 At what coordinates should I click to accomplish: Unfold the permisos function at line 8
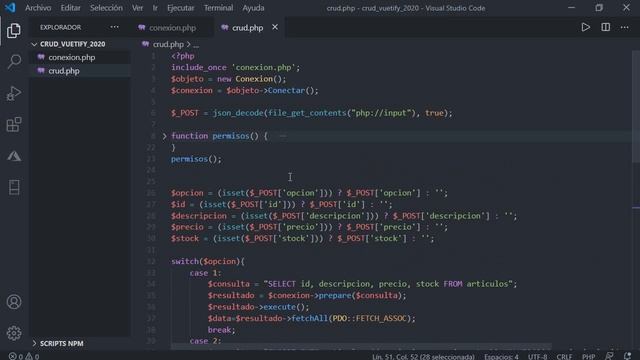coord(164,136)
